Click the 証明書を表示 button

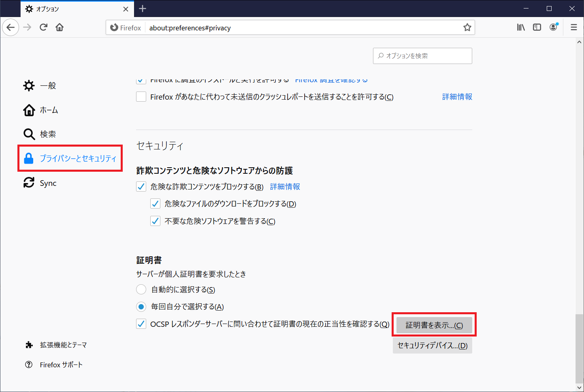click(434, 325)
